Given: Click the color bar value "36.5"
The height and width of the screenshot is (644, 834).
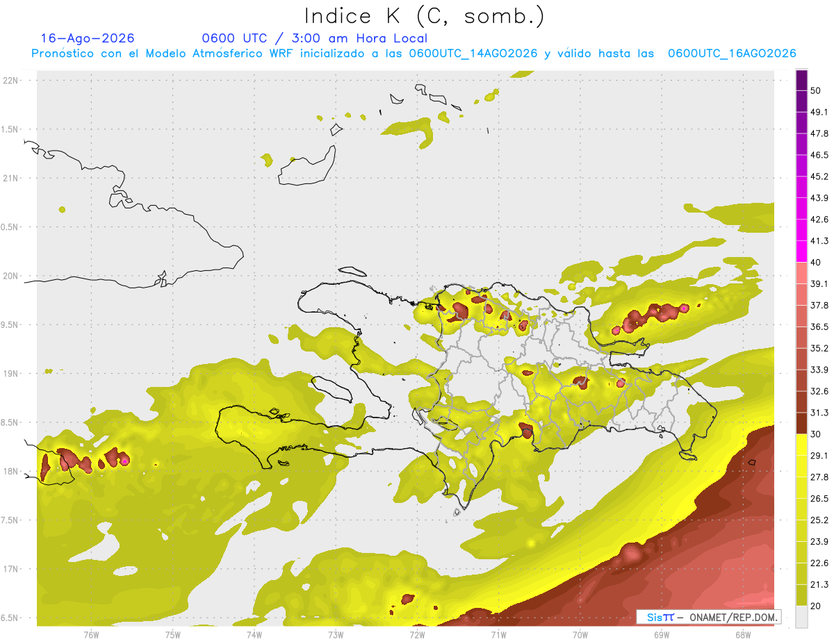Looking at the screenshot, I should [x=819, y=327].
